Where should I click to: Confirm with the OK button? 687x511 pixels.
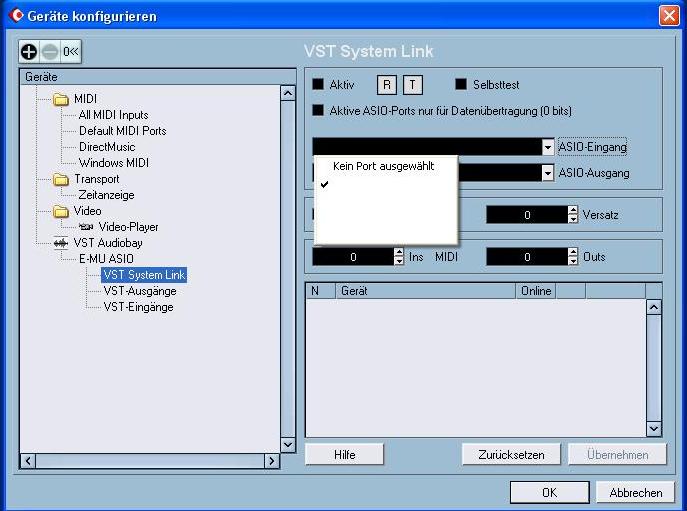click(549, 493)
